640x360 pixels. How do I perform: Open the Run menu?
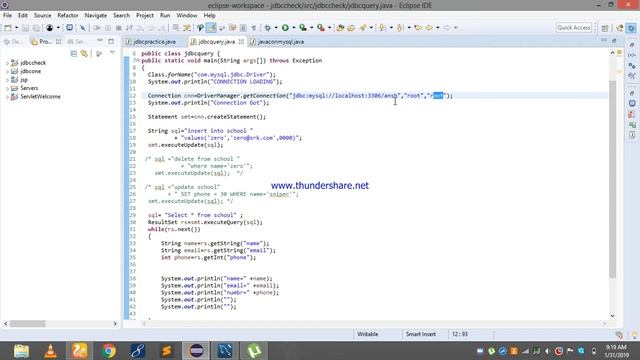[165, 16]
